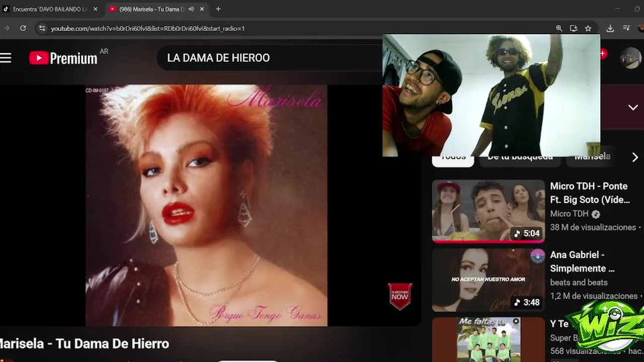The height and width of the screenshot is (362, 644).
Task: Open the YouTube account avatar menu
Action: point(630,58)
